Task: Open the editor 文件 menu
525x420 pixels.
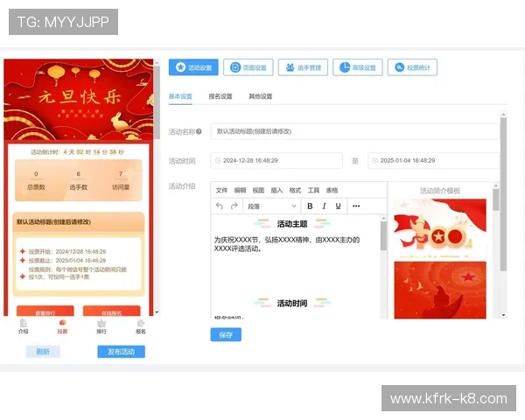Action: [x=221, y=190]
